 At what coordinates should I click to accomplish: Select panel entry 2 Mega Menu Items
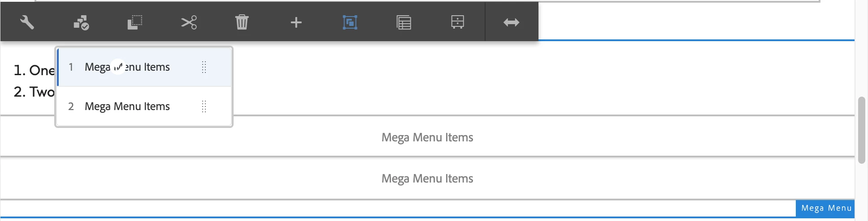tap(144, 106)
